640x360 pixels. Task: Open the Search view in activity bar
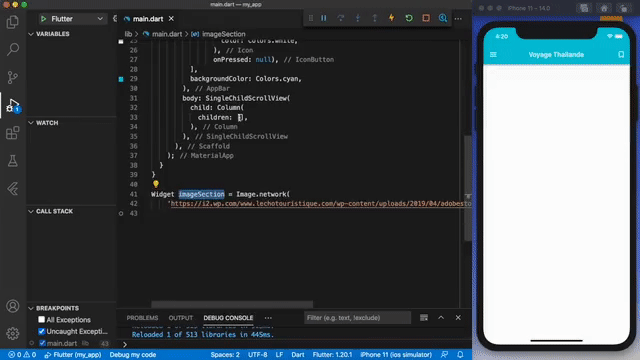[13, 49]
